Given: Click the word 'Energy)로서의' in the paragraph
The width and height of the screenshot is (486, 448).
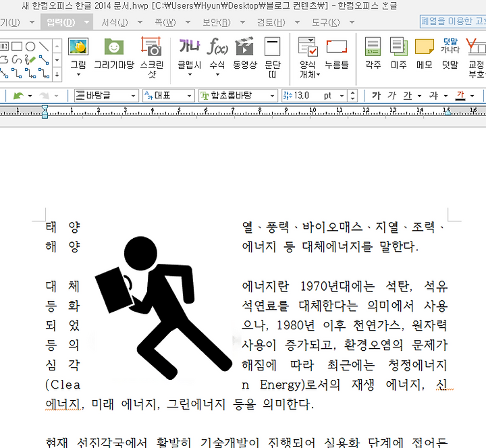Looking at the screenshot, I should (300, 385).
